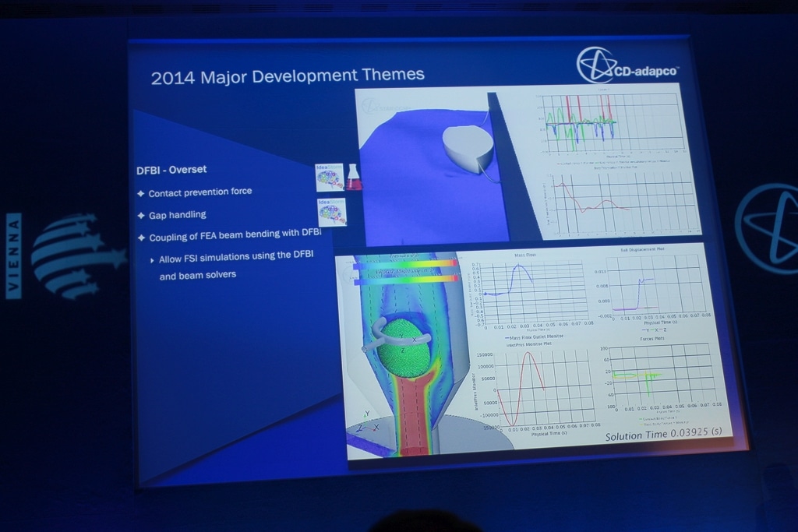Click the diamond bullet beside Contact prevention force
Viewport: 798px width, 532px height.
point(140,192)
